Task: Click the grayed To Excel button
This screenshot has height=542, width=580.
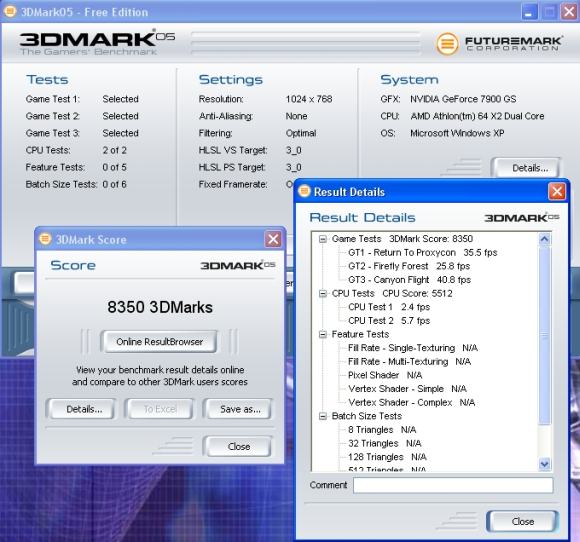Action: tap(160, 409)
